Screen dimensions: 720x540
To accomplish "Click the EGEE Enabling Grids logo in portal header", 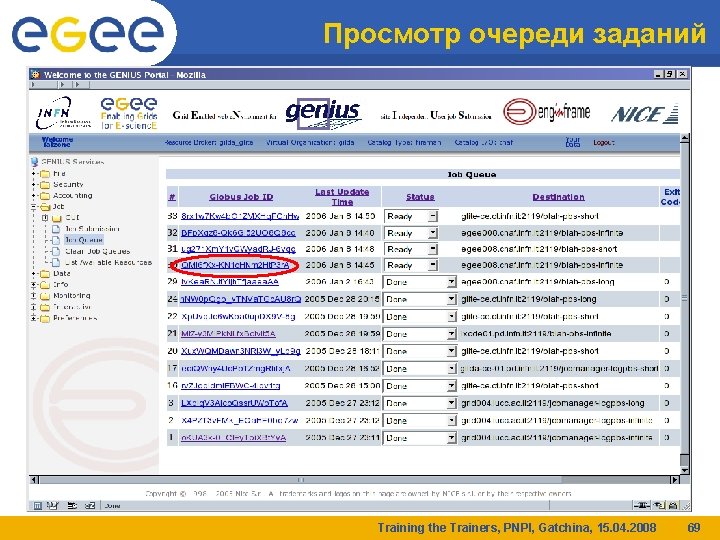I will pos(129,113).
